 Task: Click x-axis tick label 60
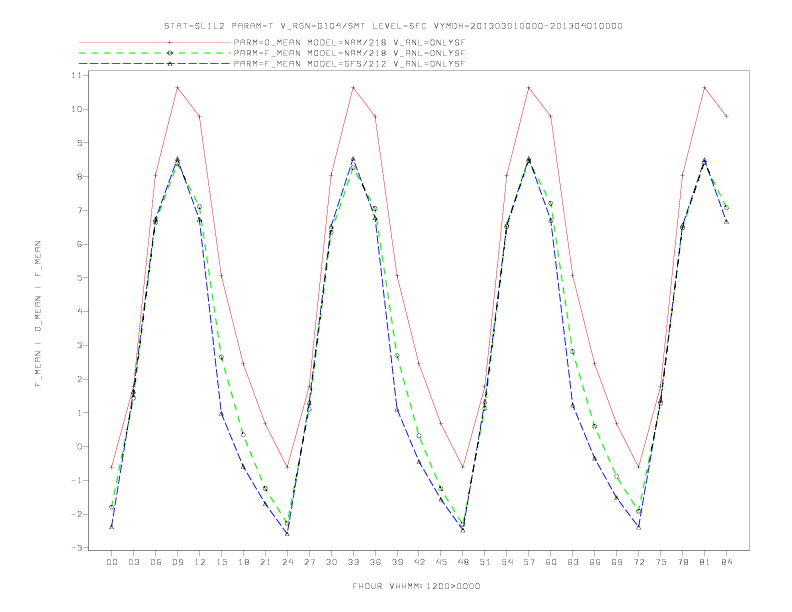pyautogui.click(x=551, y=562)
